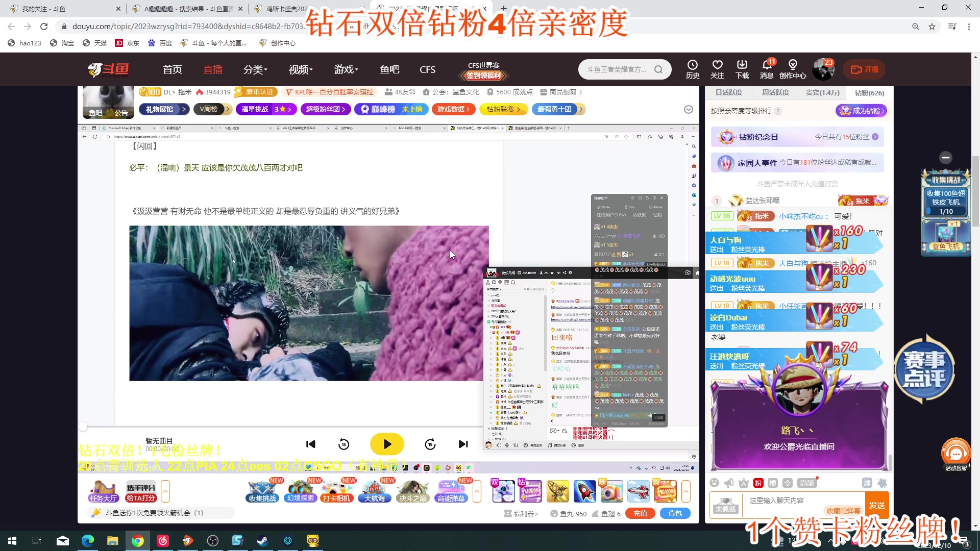The height and width of the screenshot is (551, 980).
Task: Open CFS nav item
Action: [427, 69]
